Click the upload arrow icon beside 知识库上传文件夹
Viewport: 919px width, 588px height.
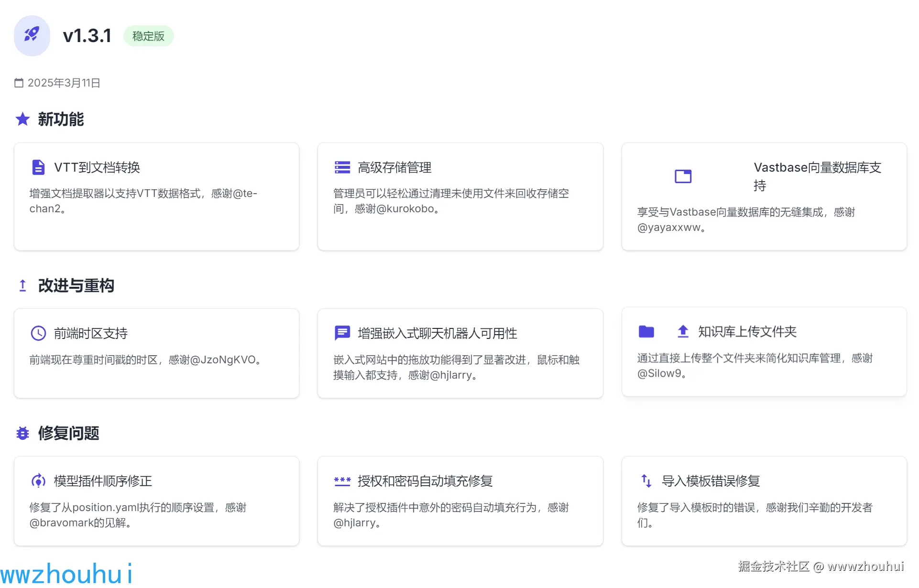pos(683,331)
